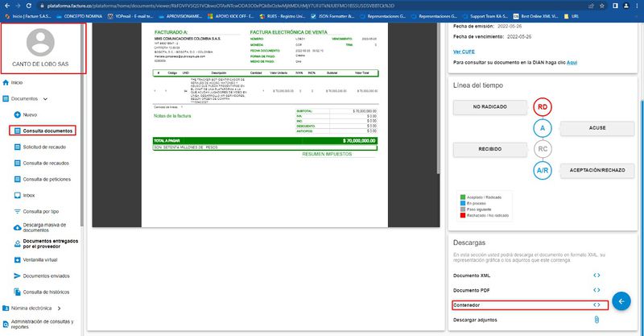Download Documento XML via its code icon
Viewport: 644px width, 336px height.
pyautogui.click(x=597, y=275)
